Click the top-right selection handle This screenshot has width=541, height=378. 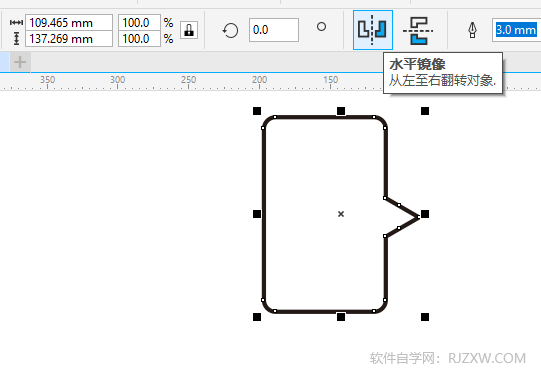click(425, 111)
